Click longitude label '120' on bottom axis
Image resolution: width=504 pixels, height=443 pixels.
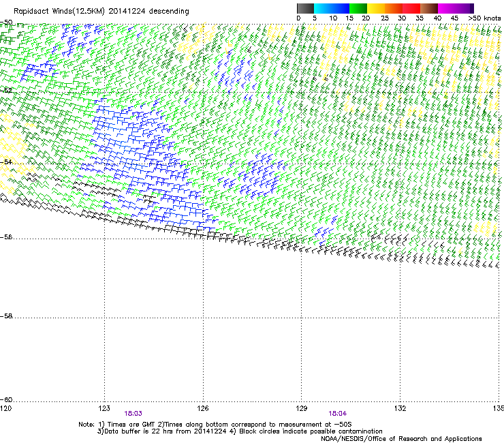click(x=5, y=408)
